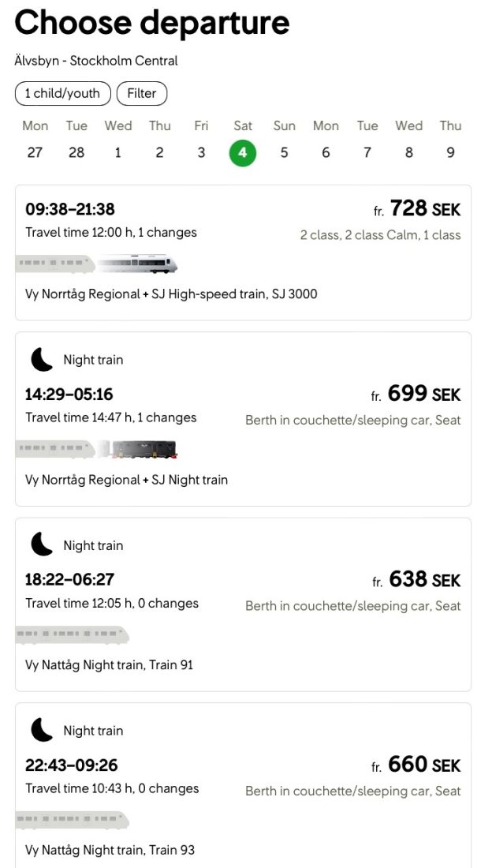Click the moon icon on the 18:22 departure
The image size is (492, 868).
point(42,545)
